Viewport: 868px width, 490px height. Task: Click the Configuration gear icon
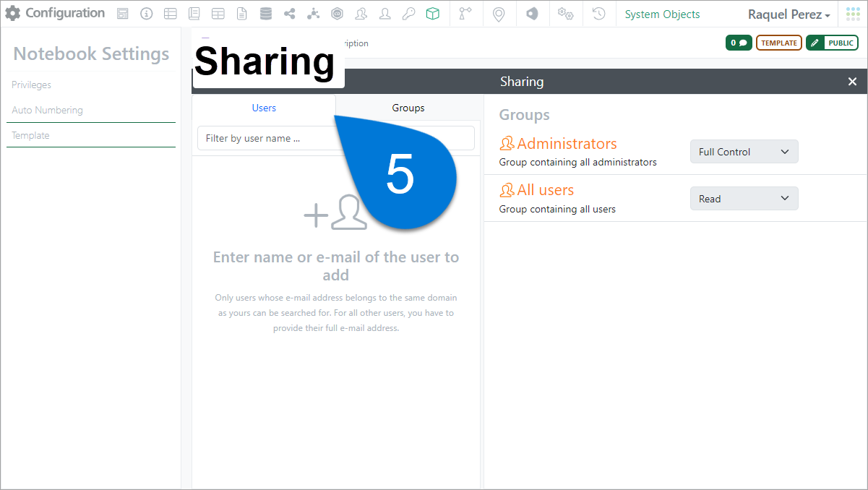tap(13, 14)
